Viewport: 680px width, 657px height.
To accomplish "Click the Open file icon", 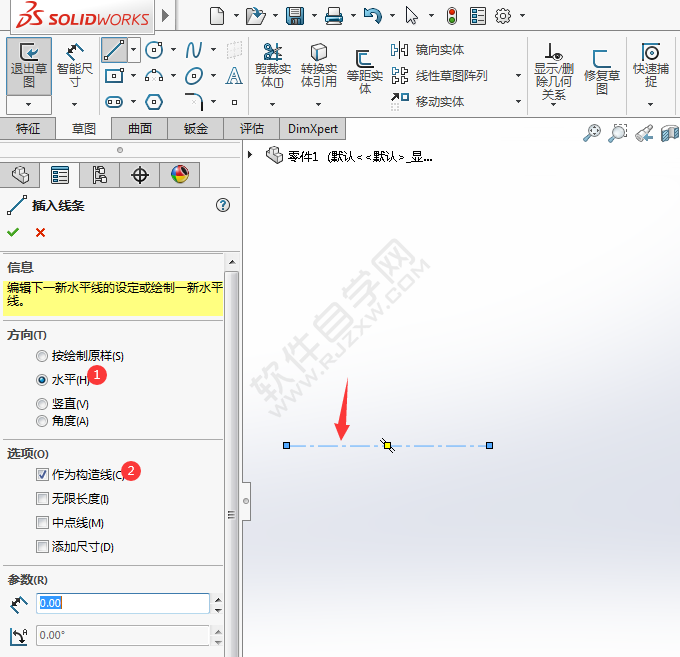I will [255, 16].
